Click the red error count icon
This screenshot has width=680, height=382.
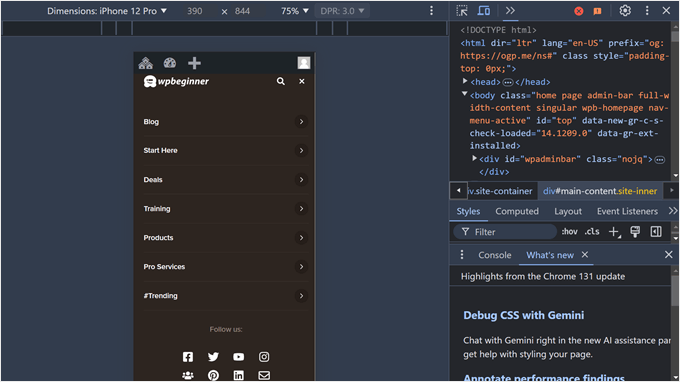pyautogui.click(x=579, y=11)
